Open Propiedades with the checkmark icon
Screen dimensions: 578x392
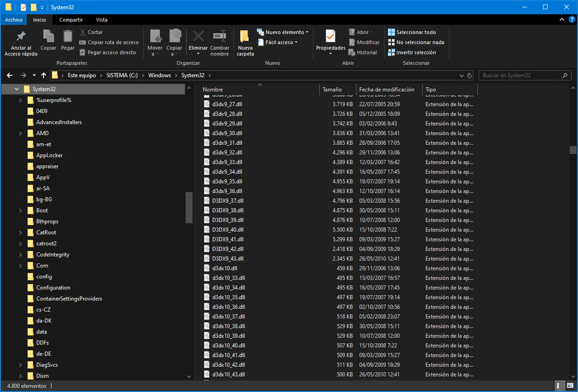(330, 36)
